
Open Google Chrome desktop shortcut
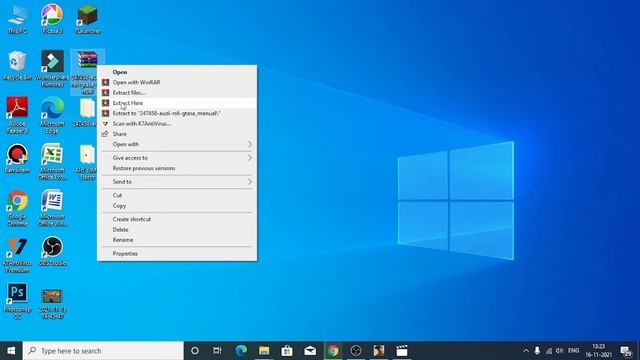(17, 208)
